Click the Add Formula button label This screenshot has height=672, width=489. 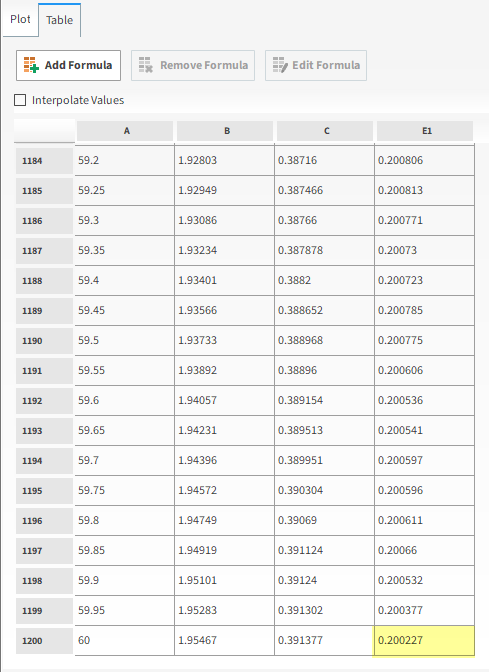(x=78, y=65)
